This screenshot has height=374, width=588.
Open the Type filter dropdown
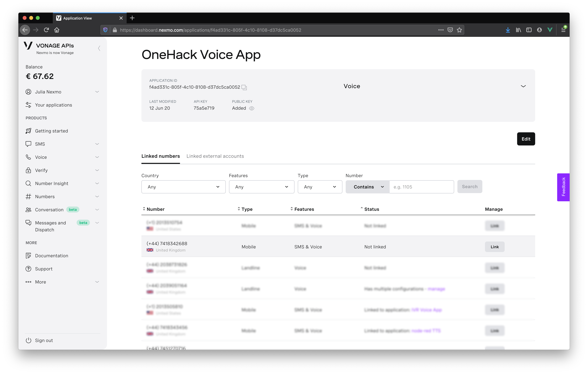click(x=320, y=187)
